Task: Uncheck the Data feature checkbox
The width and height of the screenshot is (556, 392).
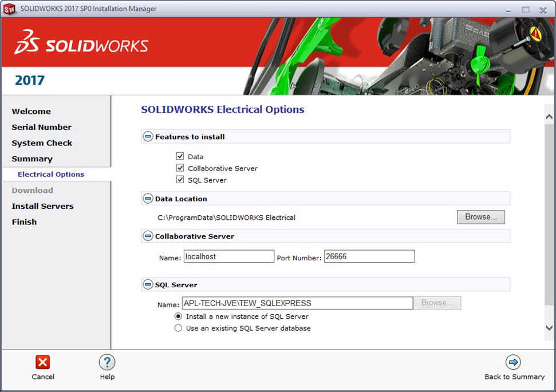Action: coord(180,156)
